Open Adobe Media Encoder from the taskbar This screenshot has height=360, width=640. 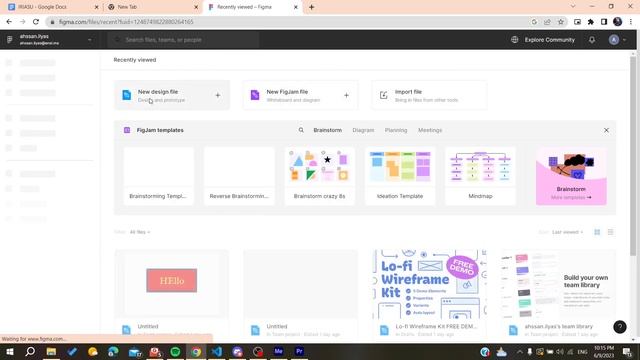tap(278, 351)
